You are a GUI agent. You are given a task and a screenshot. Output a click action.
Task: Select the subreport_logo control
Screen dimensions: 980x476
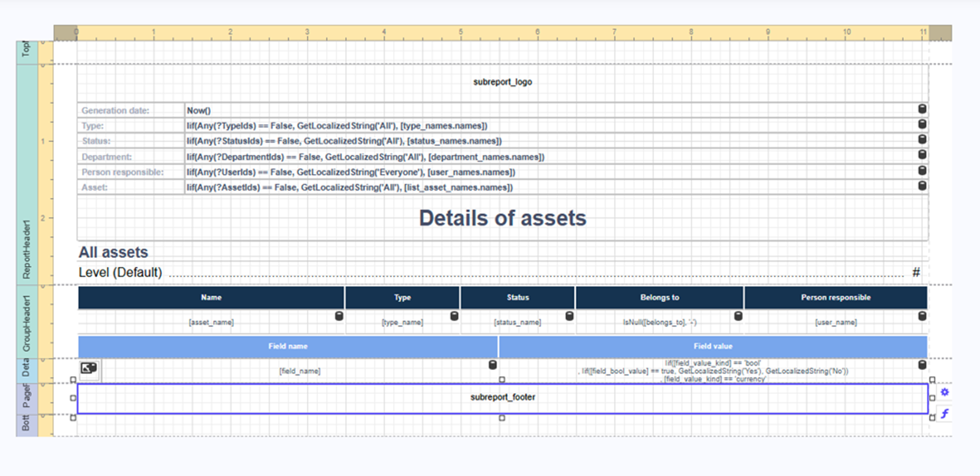point(502,82)
